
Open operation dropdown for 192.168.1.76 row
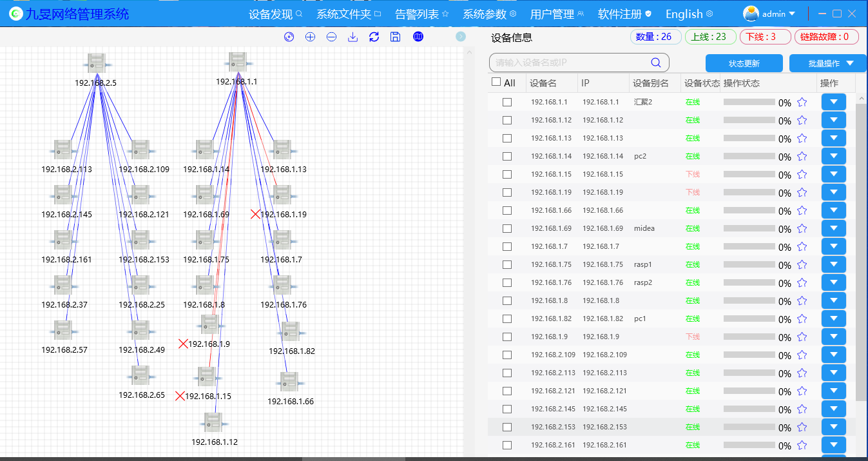coord(834,282)
